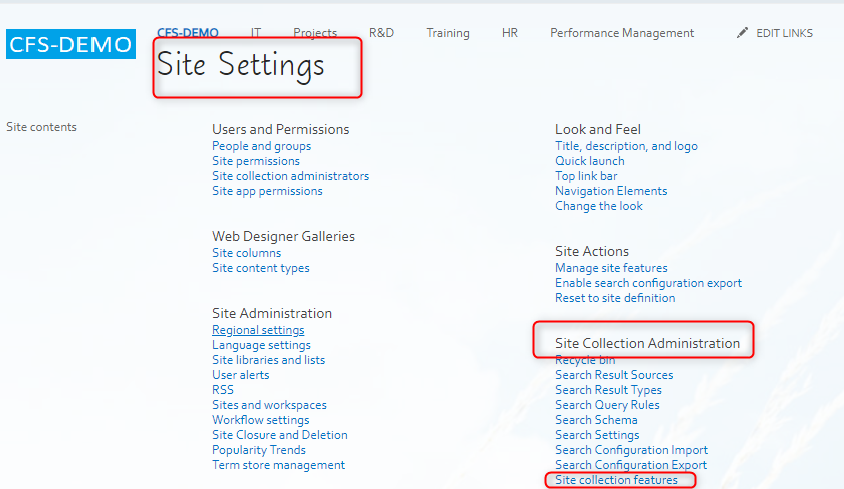Image resolution: width=844 pixels, height=489 pixels.
Task: Go to the HR top navigation link
Action: click(510, 33)
